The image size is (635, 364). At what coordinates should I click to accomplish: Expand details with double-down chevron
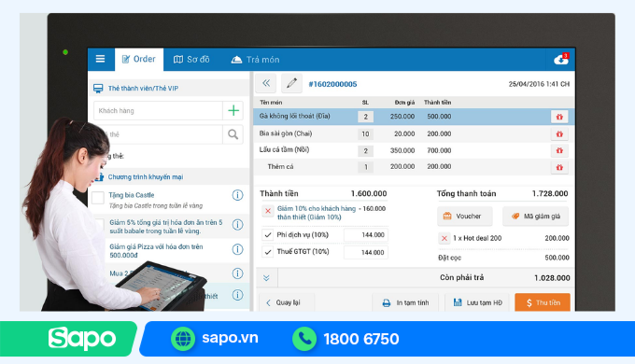[266, 278]
